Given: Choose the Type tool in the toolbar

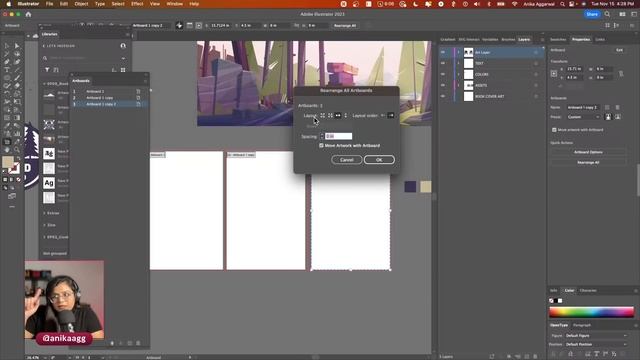Looking at the screenshot, I should click(x=7, y=70).
